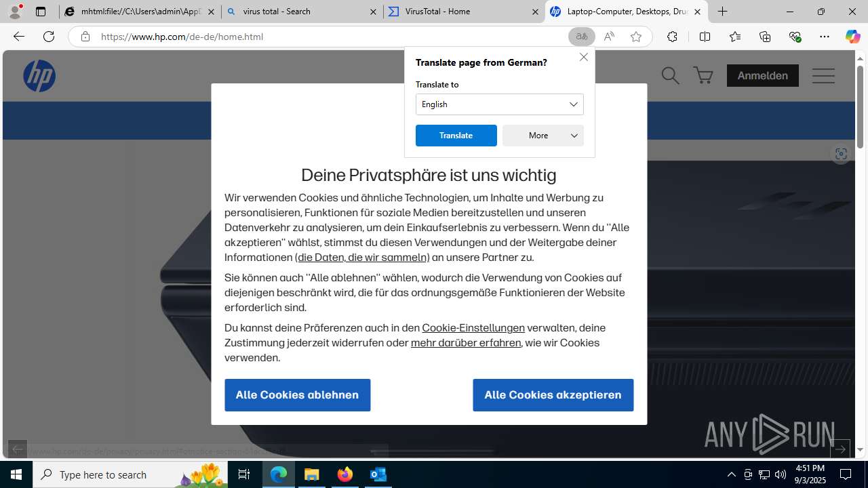Click the visual search icon on image
The height and width of the screenshot is (488, 868).
(841, 154)
